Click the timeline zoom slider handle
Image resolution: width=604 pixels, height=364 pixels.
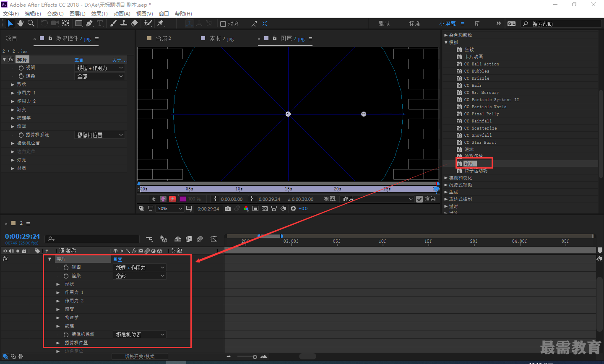pos(255,357)
